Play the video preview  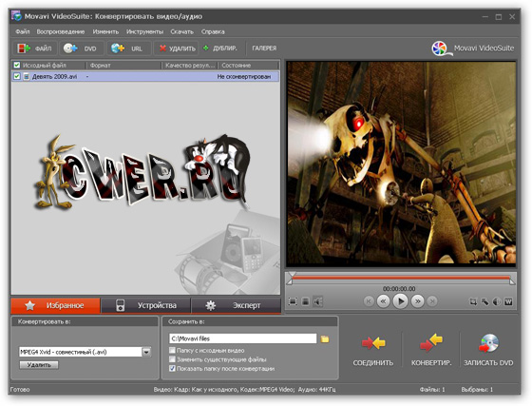(x=400, y=301)
